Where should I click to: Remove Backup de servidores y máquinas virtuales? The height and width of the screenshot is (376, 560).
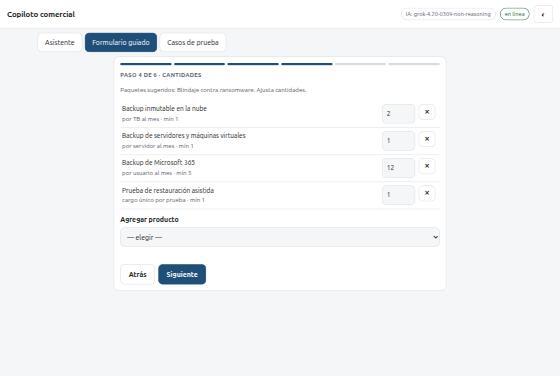427,139
